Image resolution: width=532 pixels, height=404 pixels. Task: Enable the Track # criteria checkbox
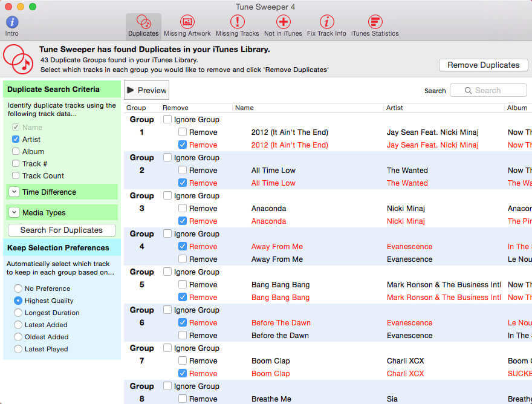(x=16, y=164)
